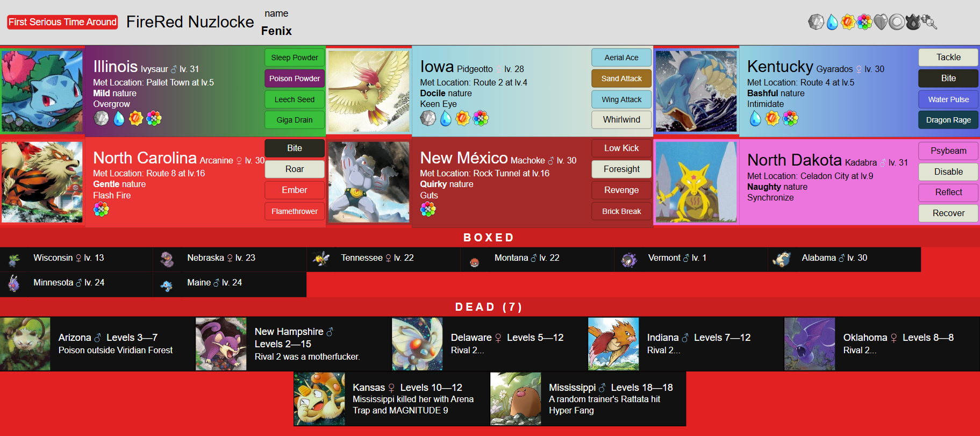Select the Water Pulse move
This screenshot has width=980, height=436.
(948, 99)
